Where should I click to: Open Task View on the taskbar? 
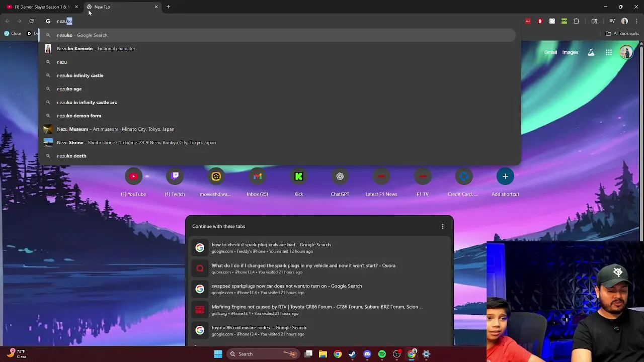pyautogui.click(x=308, y=354)
